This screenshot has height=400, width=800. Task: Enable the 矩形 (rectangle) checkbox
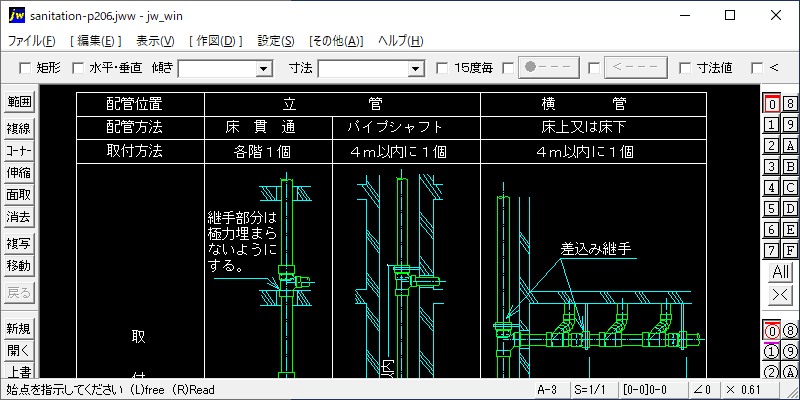tap(24, 68)
